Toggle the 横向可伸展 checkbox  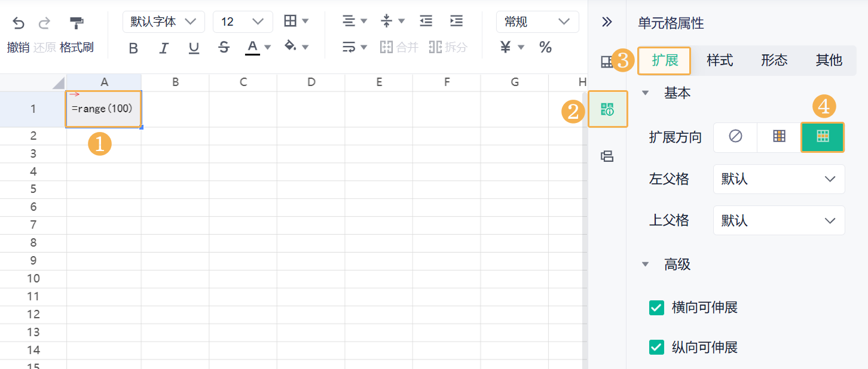tap(656, 308)
